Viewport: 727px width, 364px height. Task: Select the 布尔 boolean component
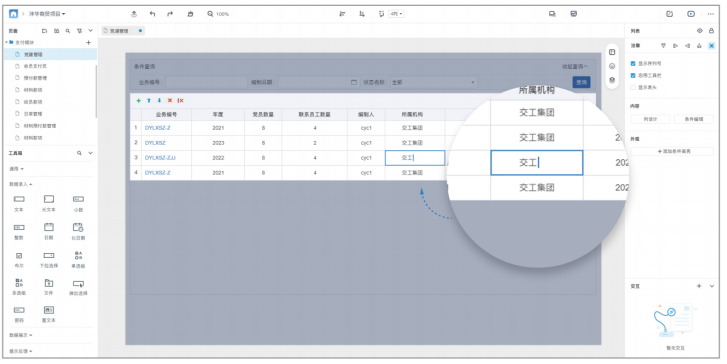pos(19,260)
